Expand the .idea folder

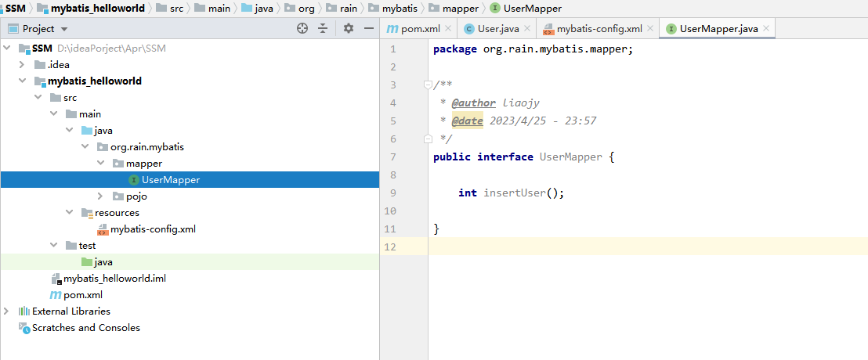22,65
